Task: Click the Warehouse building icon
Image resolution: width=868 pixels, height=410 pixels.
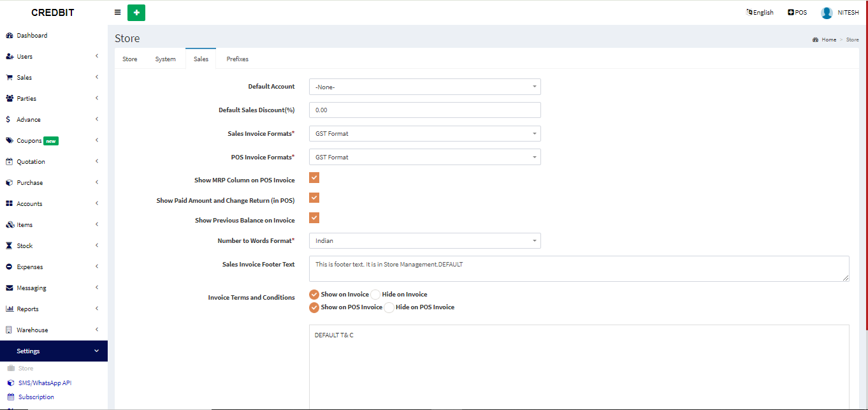Action: tap(10, 330)
